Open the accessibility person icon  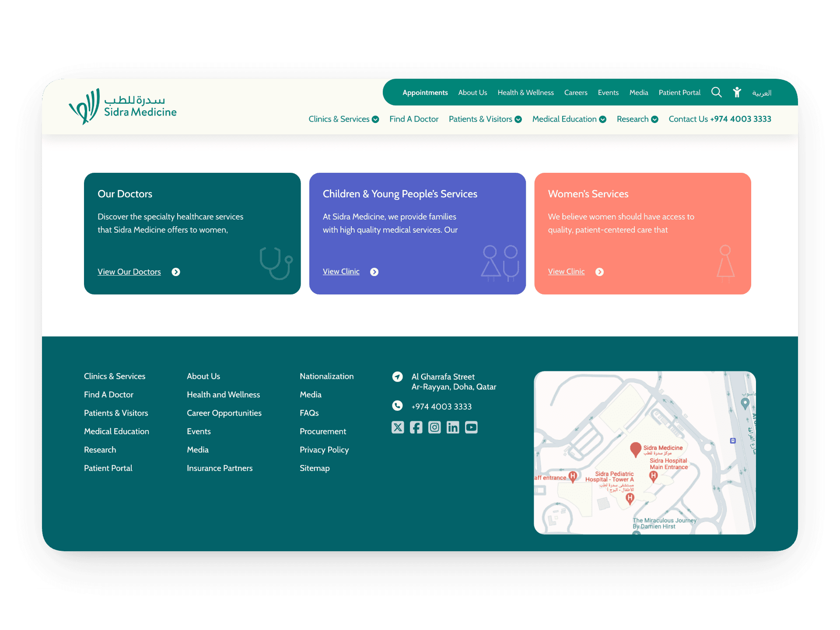point(737,92)
